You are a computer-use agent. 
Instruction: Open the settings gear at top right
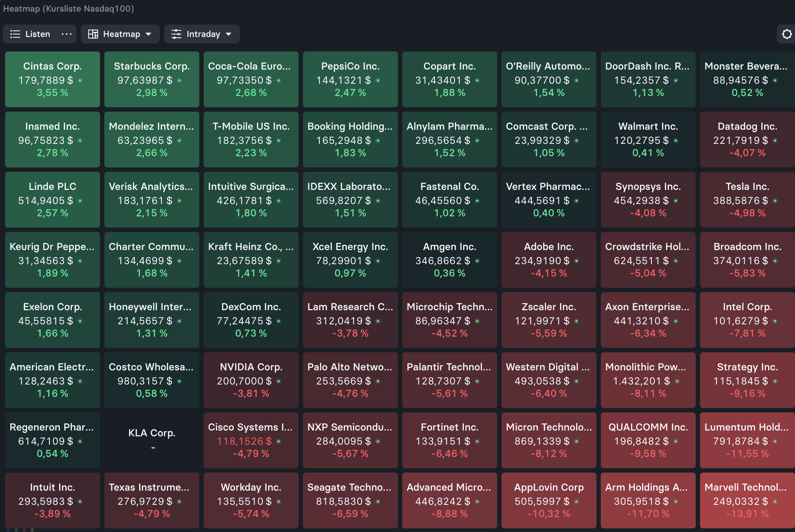(787, 34)
